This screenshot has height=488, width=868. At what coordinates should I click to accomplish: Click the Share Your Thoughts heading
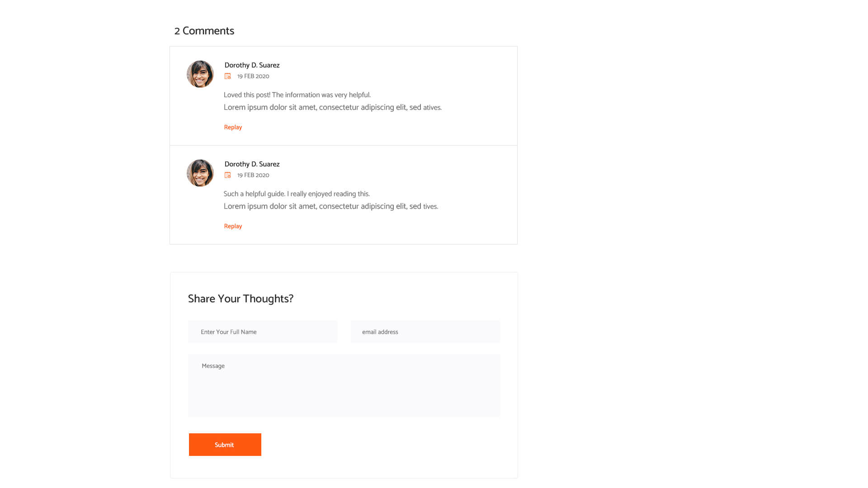[x=241, y=299]
